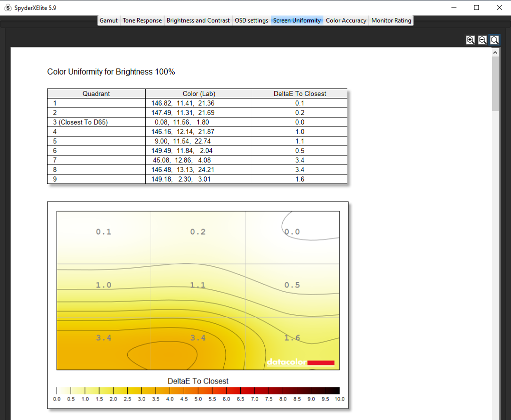Select the Screen Uniformity tab
This screenshot has height=420, width=511.
pyautogui.click(x=297, y=20)
